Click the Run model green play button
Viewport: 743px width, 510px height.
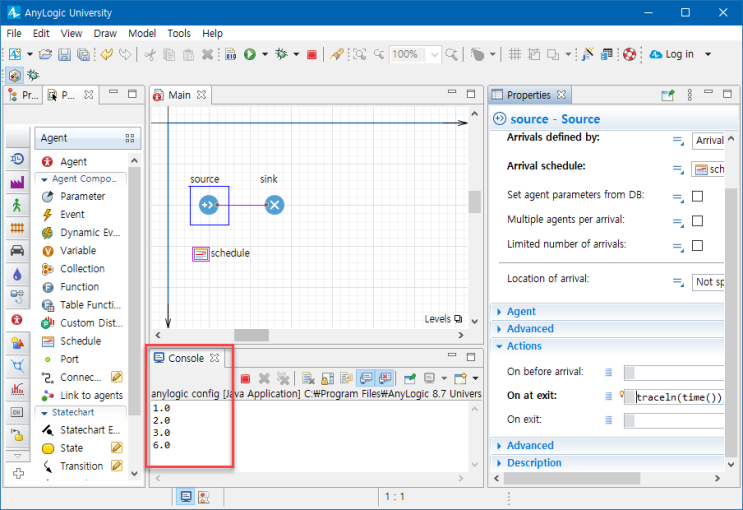pos(249,54)
